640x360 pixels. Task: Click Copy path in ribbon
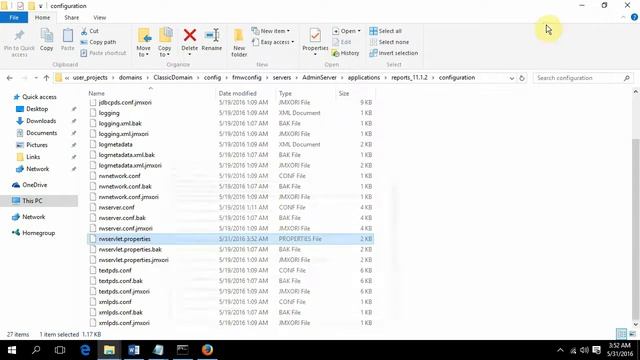(98, 42)
